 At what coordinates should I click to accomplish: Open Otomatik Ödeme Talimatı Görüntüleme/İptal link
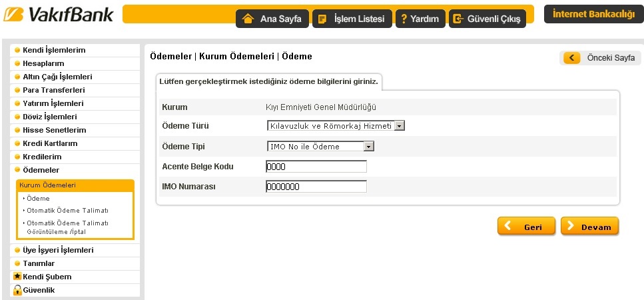(x=67, y=227)
